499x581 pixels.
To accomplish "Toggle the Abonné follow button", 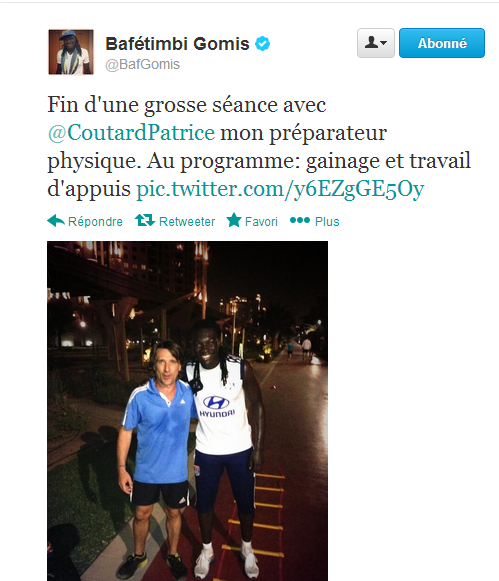I will coord(442,43).
